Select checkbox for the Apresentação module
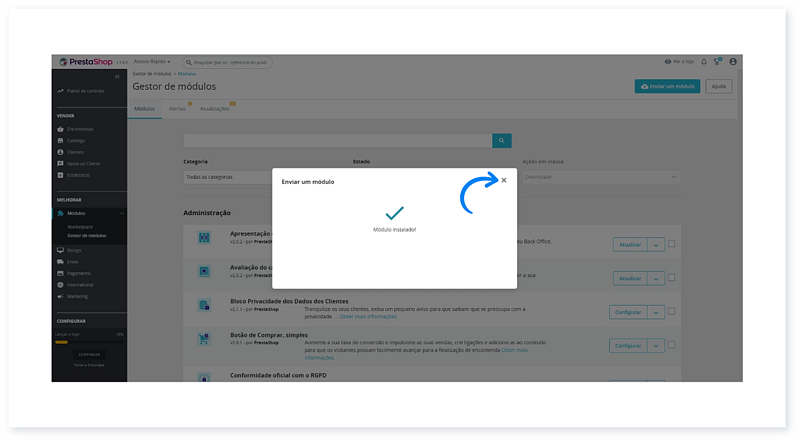Screen dimensions: 800x442 click(x=671, y=243)
